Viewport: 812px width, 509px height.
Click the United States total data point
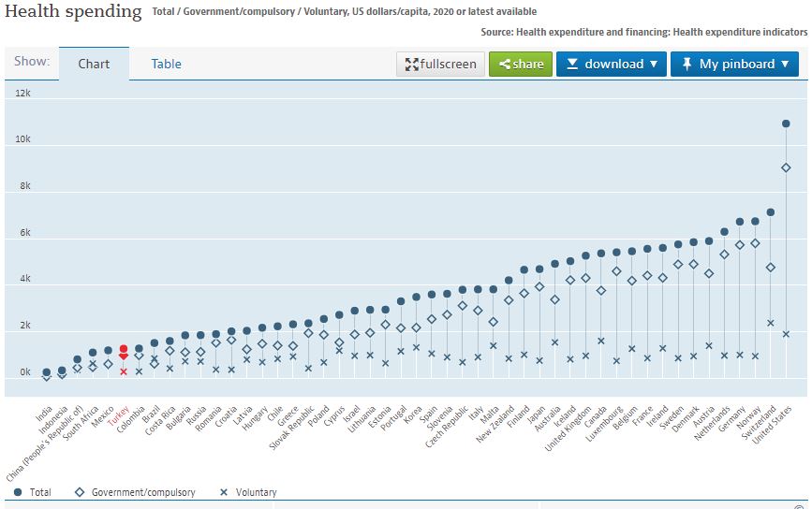coord(786,124)
